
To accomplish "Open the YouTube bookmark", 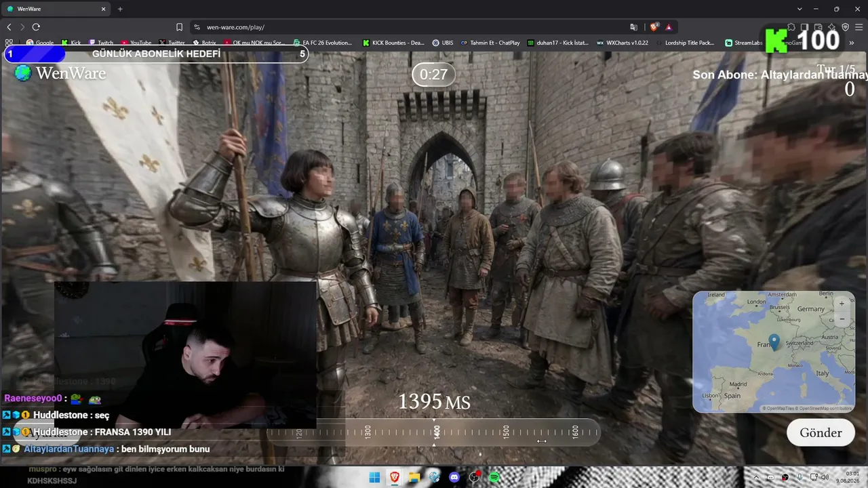I will (136, 43).
